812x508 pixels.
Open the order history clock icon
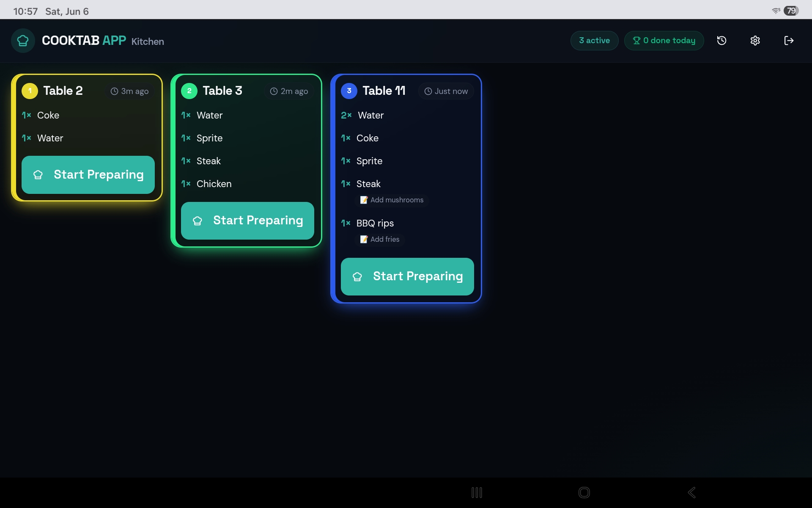click(x=721, y=41)
